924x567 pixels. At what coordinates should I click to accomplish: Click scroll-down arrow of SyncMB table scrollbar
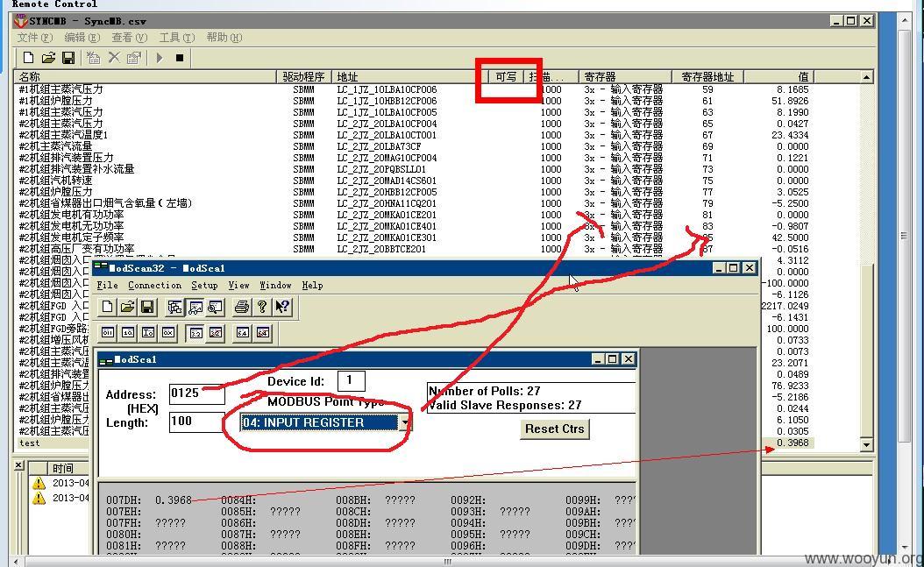click(x=866, y=445)
